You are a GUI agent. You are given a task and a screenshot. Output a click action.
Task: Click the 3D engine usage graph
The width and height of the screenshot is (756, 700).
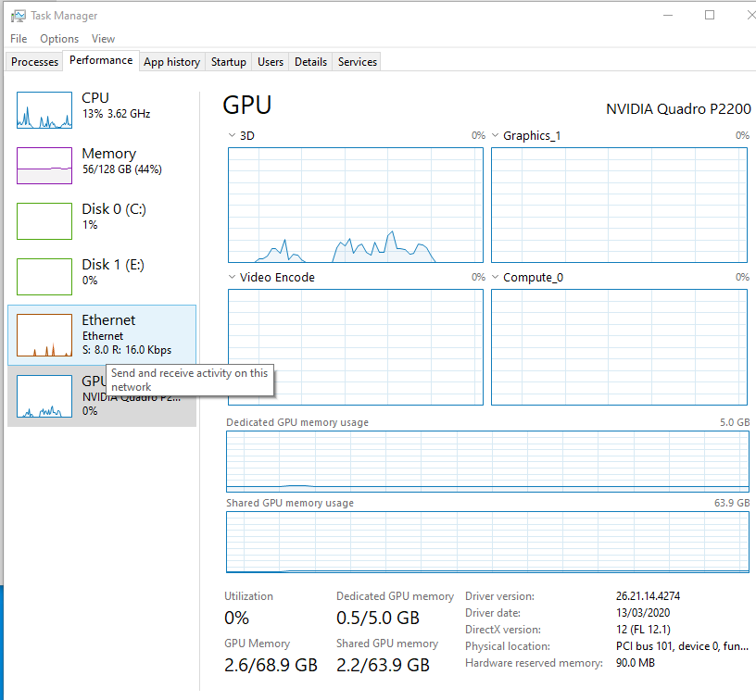pos(356,204)
